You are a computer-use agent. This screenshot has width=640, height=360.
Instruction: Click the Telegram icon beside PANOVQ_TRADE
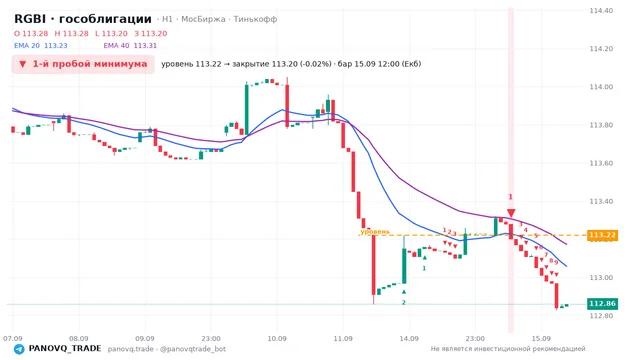[x=19, y=349]
